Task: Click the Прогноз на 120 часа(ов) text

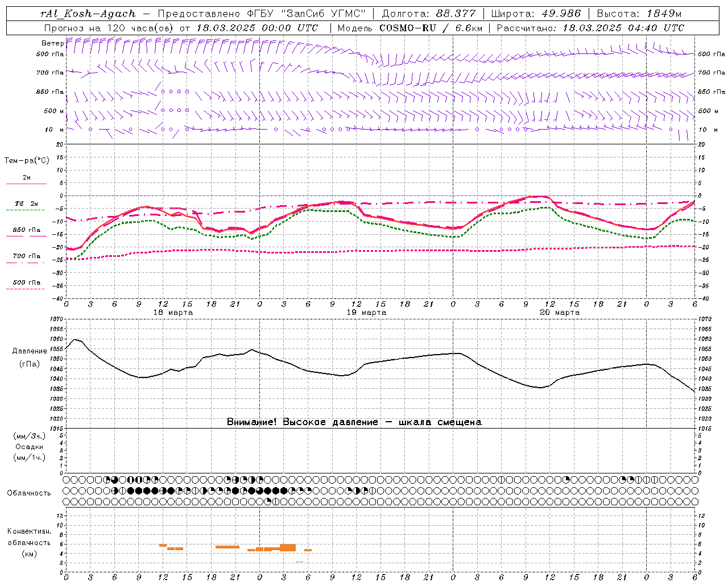Action: (x=109, y=28)
